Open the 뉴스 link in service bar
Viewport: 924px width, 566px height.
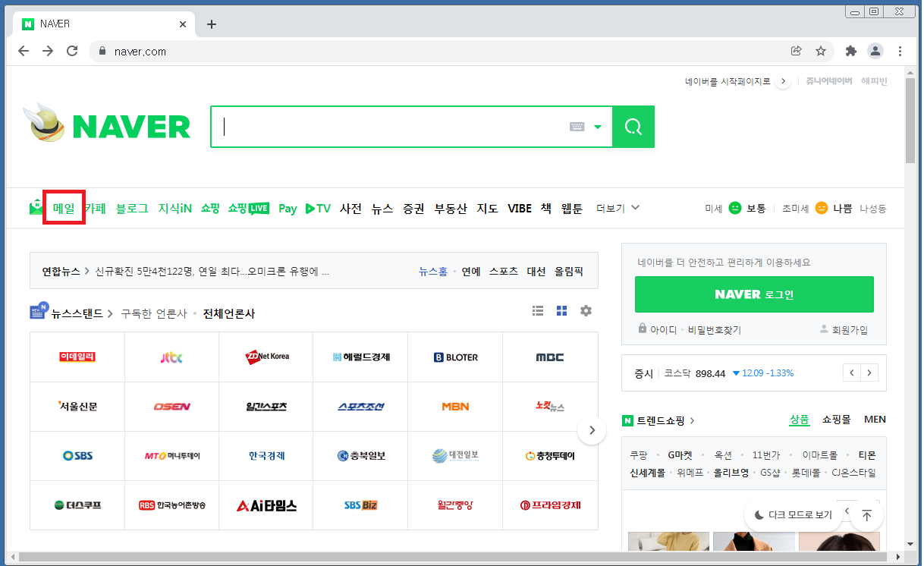(x=382, y=208)
